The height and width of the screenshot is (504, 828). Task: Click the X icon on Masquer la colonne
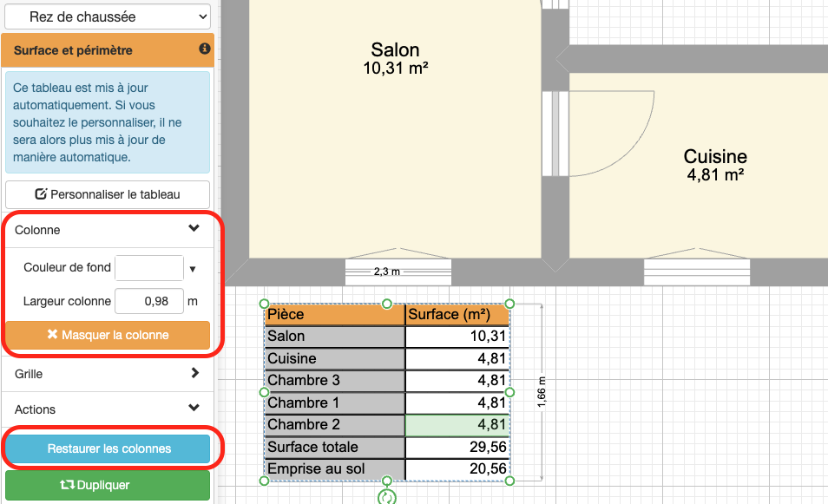coord(52,335)
